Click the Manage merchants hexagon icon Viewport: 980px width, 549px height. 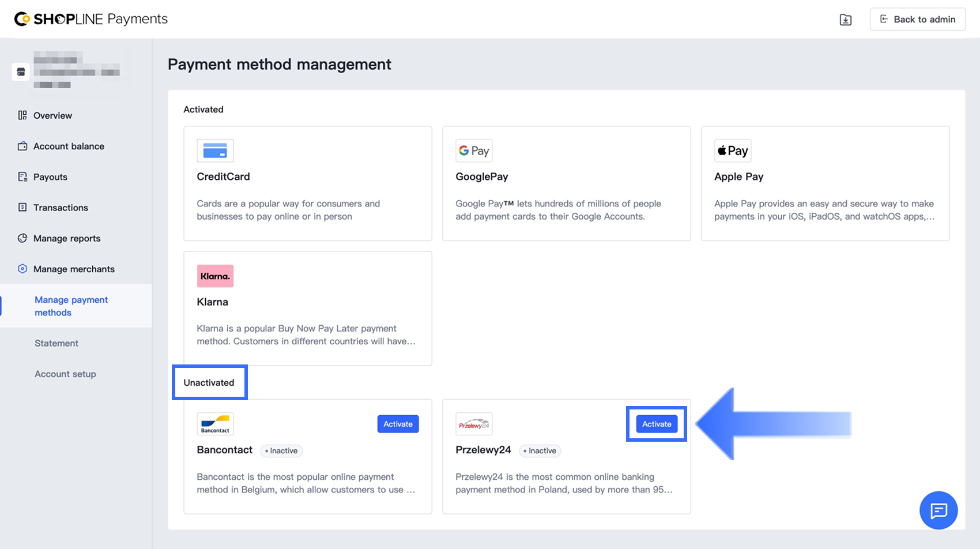[x=22, y=269]
